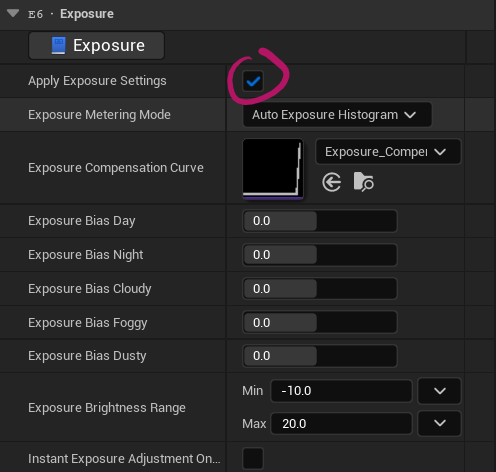The width and height of the screenshot is (496, 472).
Task: Click the Max brightness input showing 20.0
Action: point(341,423)
